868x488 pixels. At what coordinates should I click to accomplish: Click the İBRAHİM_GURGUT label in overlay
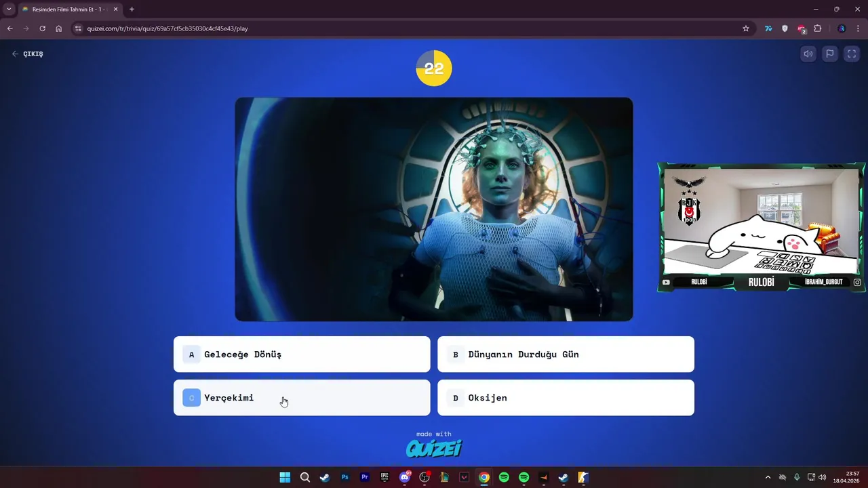[823, 282]
